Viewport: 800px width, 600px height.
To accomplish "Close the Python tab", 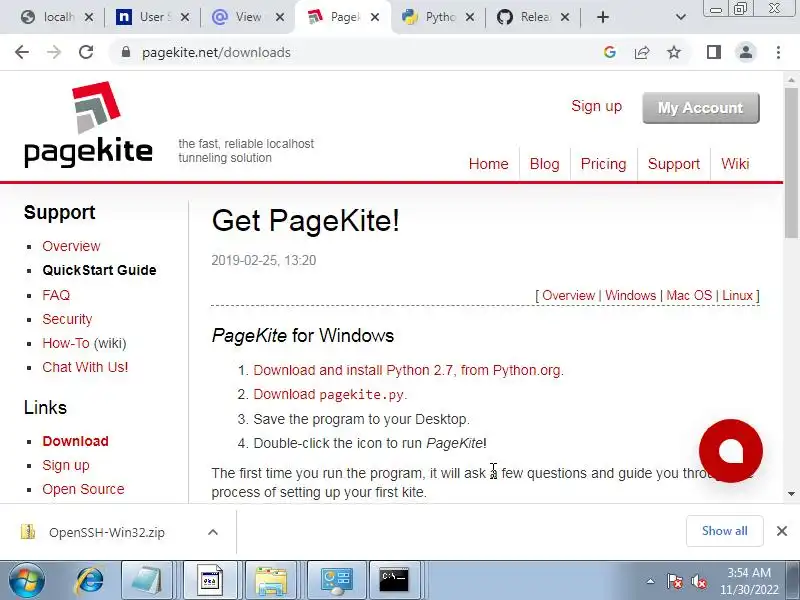I will (x=470, y=17).
